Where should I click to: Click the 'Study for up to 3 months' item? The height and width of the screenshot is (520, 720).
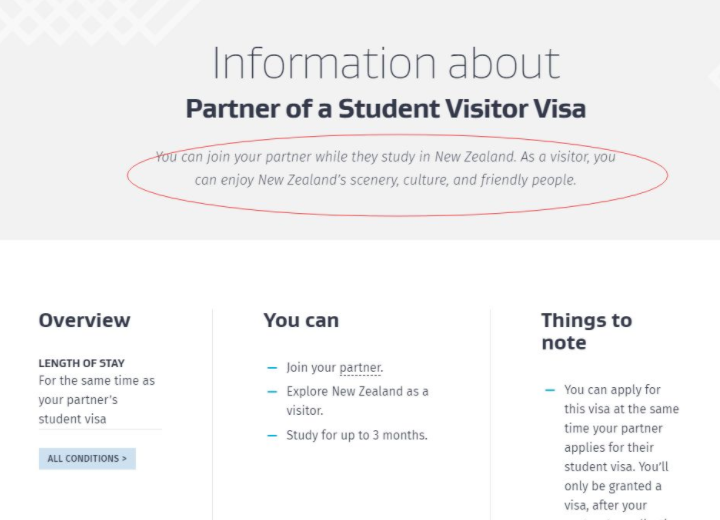pyautogui.click(x=356, y=435)
